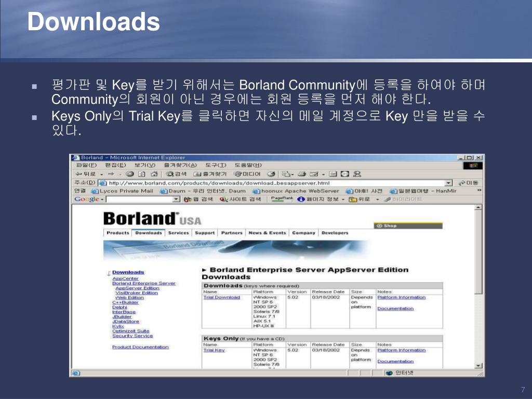Click the JDataStore sidebar link

click(x=126, y=321)
